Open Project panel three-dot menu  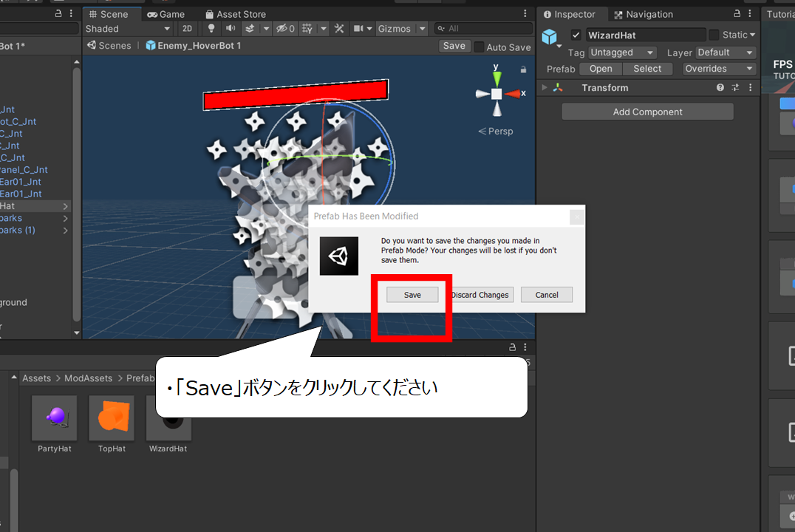click(x=525, y=347)
